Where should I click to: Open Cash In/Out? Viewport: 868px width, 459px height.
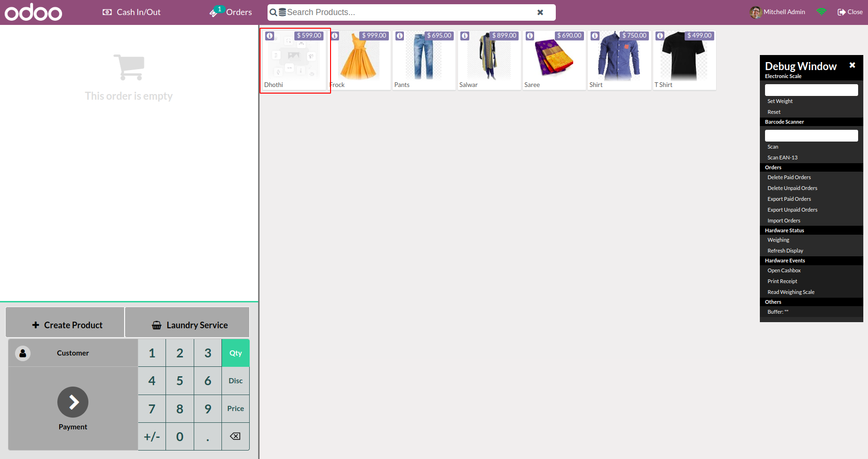[132, 12]
